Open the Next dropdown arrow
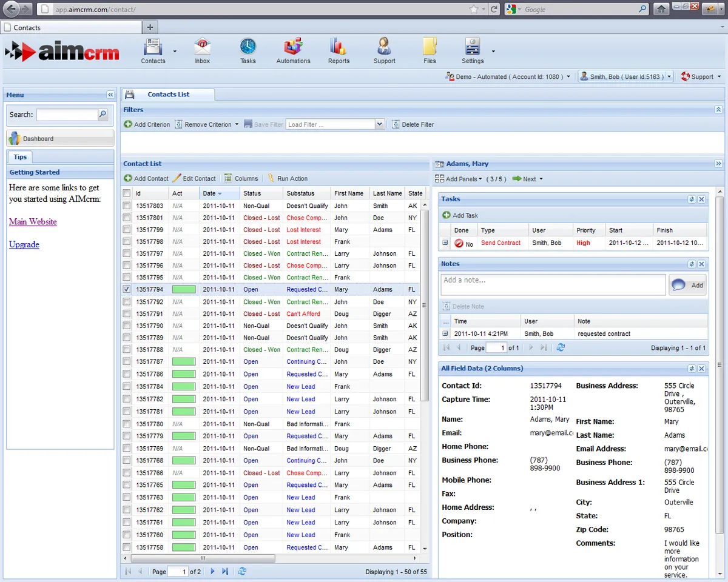728x582 pixels. point(541,179)
